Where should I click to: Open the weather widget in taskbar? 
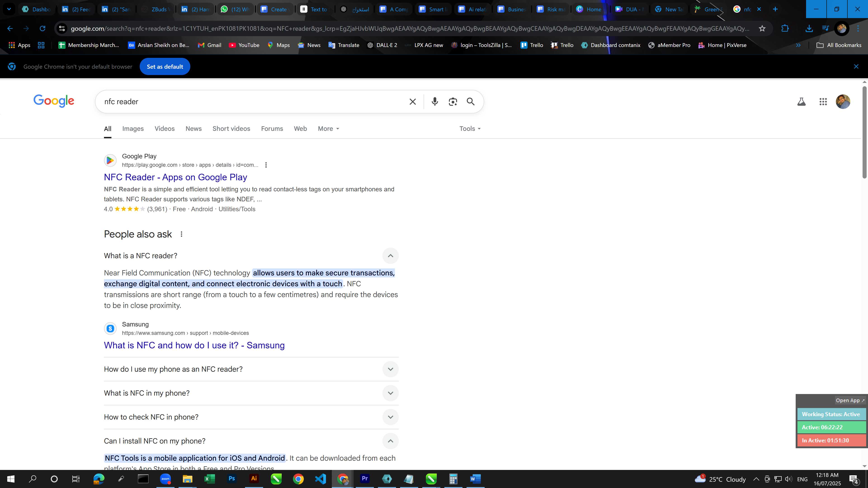coord(720,479)
